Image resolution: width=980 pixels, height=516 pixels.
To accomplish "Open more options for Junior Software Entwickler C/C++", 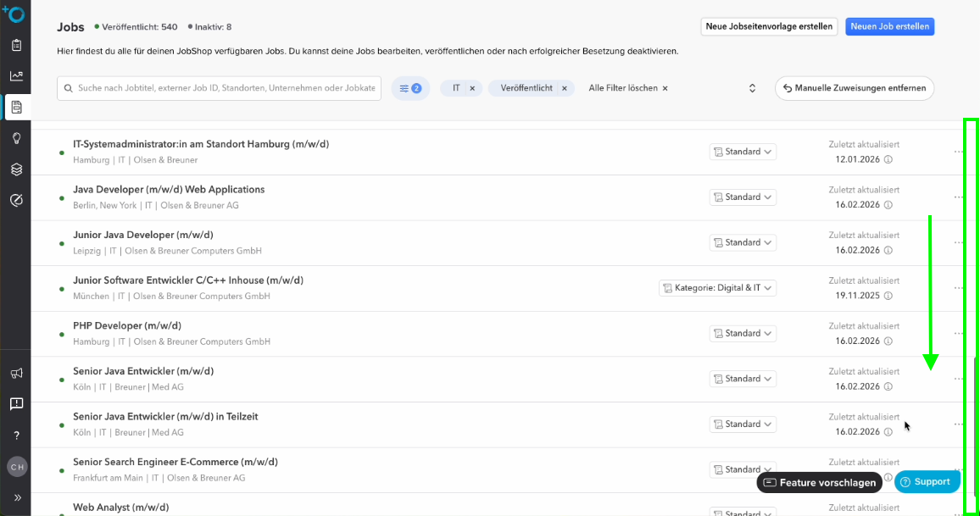I will click(958, 288).
